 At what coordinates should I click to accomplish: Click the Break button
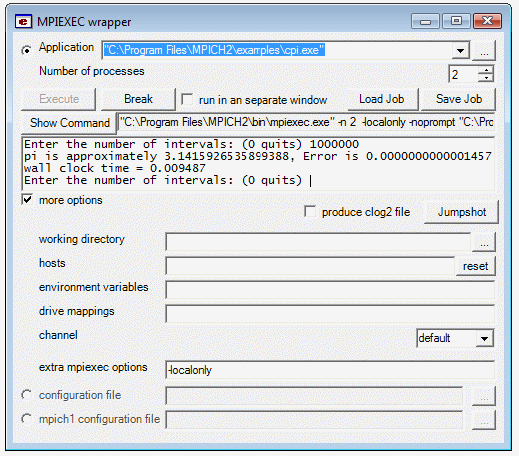[138, 99]
